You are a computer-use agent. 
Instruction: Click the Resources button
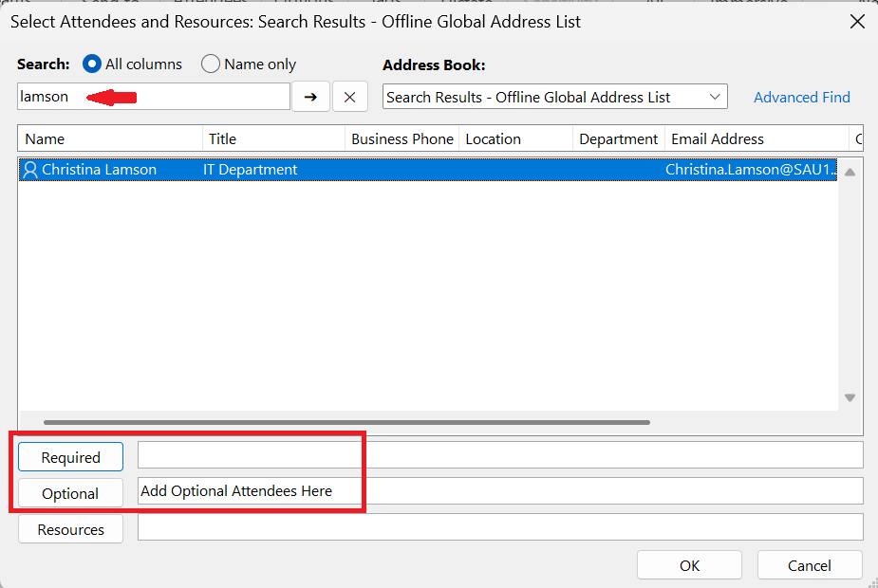70,529
